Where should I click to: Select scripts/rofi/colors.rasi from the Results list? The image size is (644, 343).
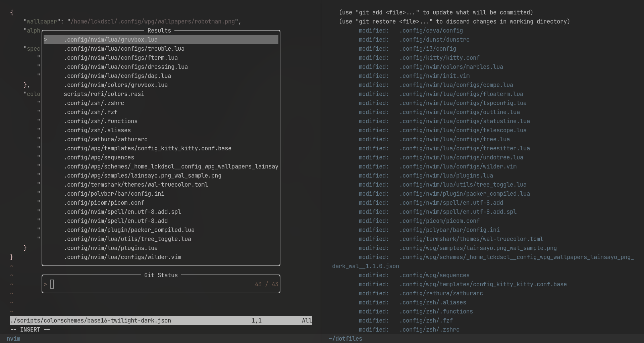coord(104,94)
